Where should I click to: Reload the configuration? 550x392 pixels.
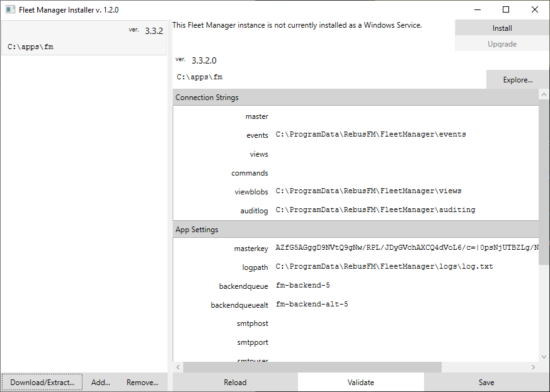tap(235, 382)
